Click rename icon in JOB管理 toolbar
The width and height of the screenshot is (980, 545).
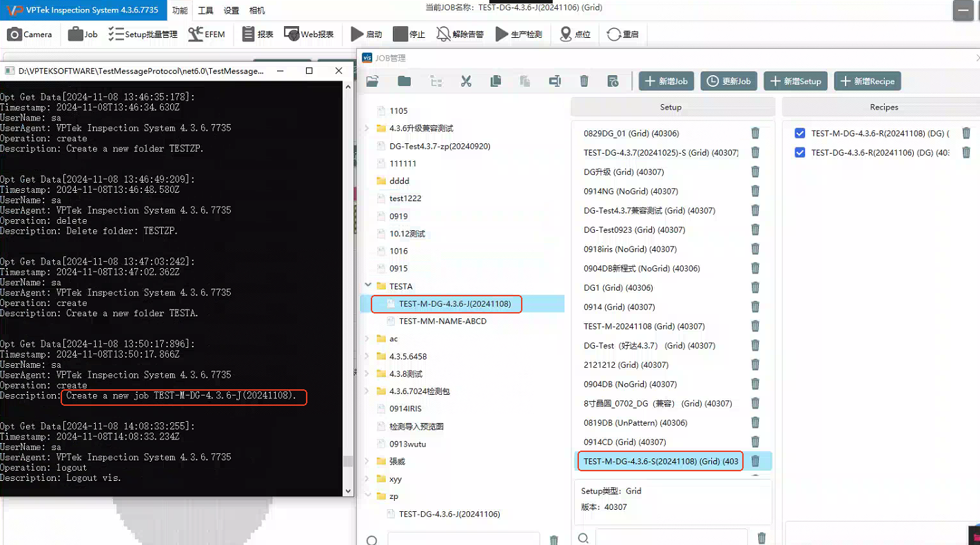click(555, 81)
